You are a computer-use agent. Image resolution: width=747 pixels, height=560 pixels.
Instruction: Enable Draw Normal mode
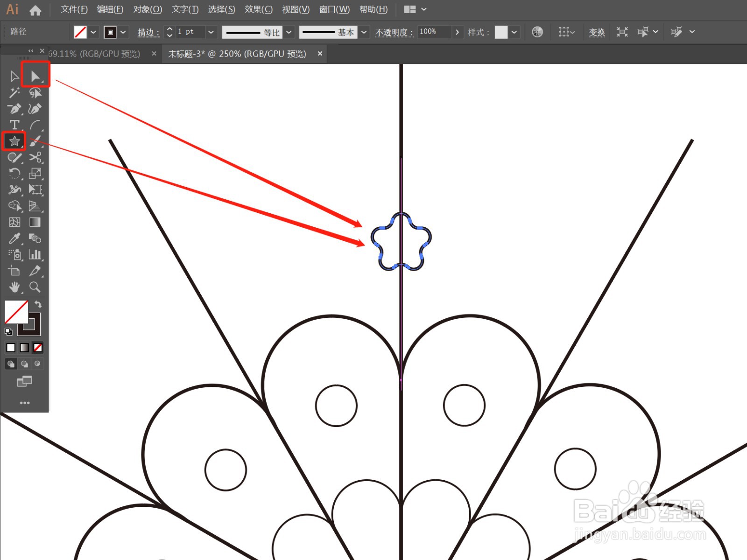point(11,364)
